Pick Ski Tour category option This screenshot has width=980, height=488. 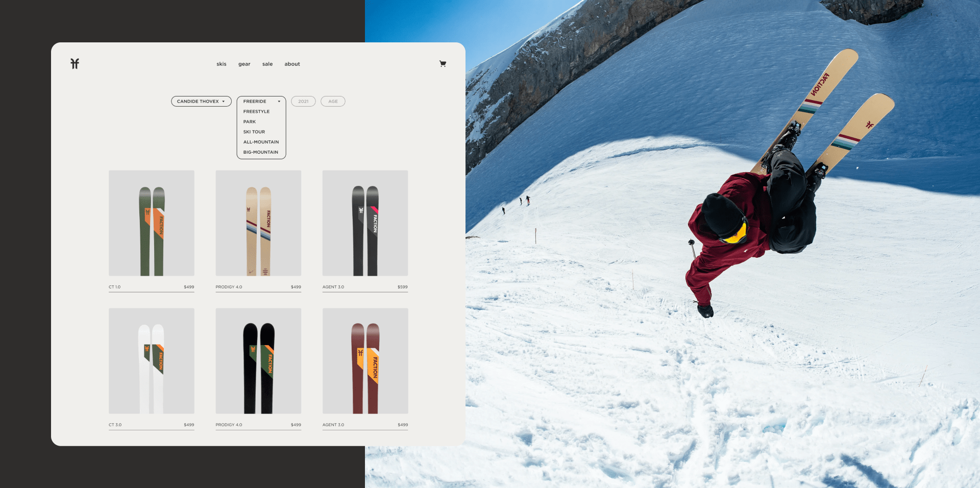pos(254,132)
